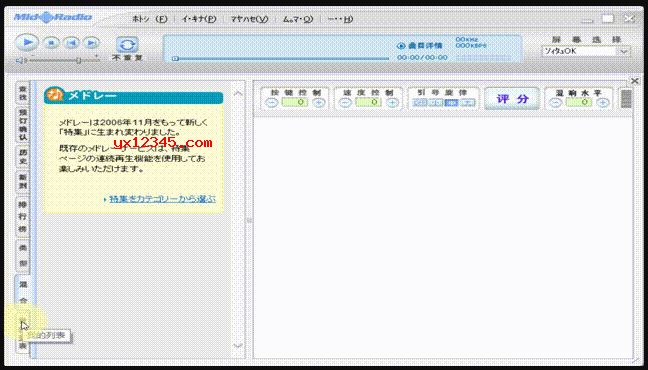Decrease 混响水平 with minus button
The image size is (648, 370).
click(x=556, y=103)
